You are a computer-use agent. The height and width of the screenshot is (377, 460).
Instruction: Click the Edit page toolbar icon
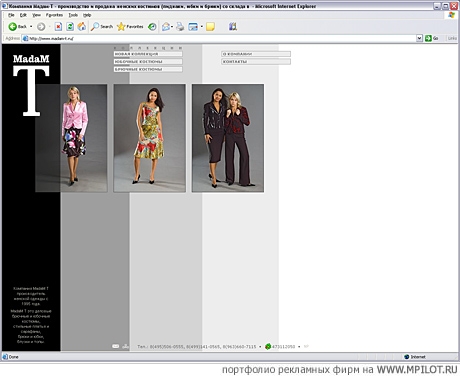193,27
